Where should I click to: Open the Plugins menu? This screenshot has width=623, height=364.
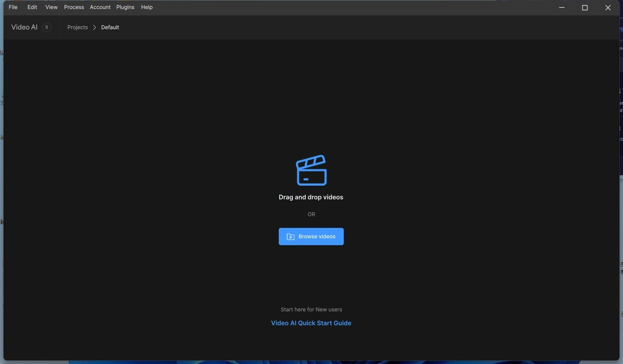click(125, 7)
